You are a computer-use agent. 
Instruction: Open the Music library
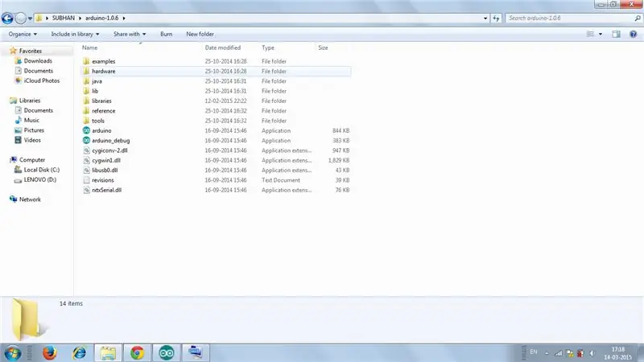31,120
